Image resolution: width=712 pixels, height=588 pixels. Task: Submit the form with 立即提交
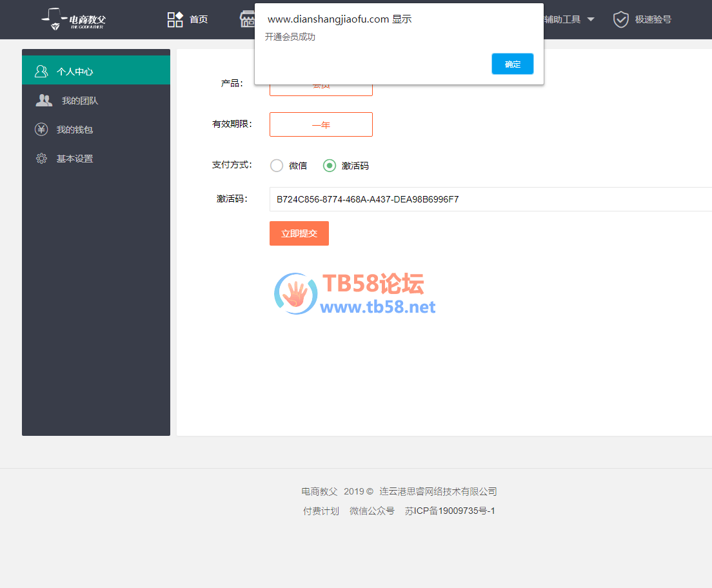299,233
